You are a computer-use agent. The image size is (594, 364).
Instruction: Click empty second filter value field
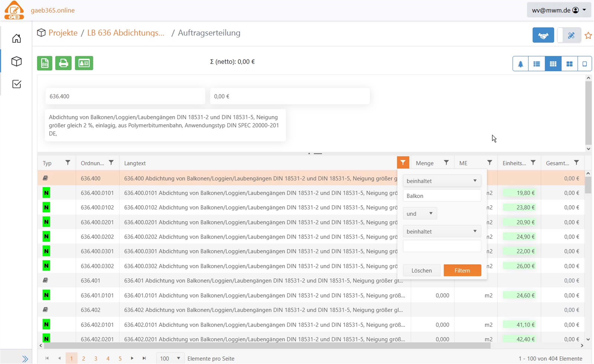pos(442,246)
